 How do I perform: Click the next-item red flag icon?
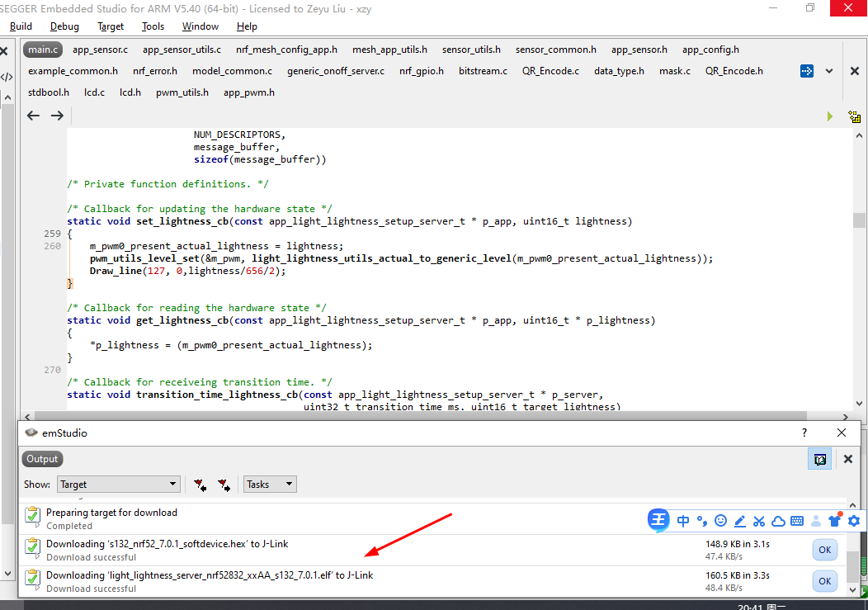point(224,485)
